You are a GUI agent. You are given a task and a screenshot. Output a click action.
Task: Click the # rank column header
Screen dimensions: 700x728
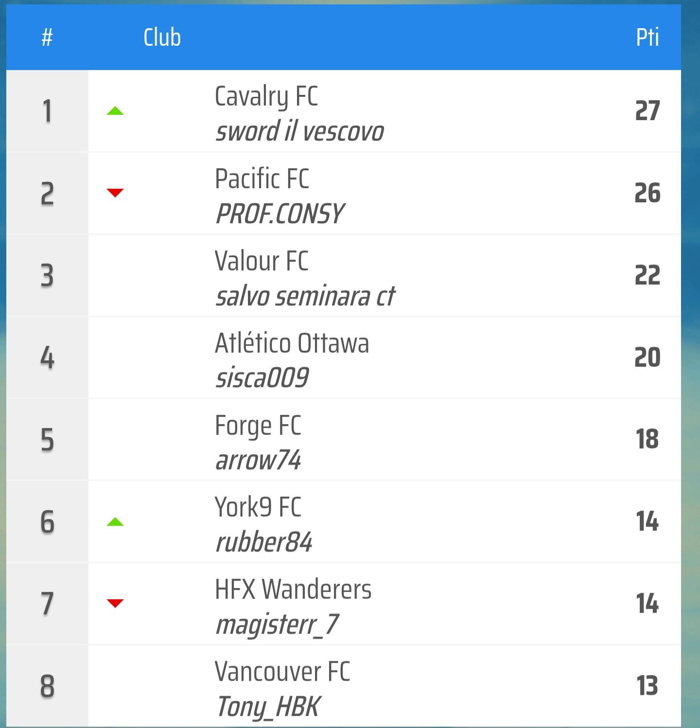click(x=47, y=37)
